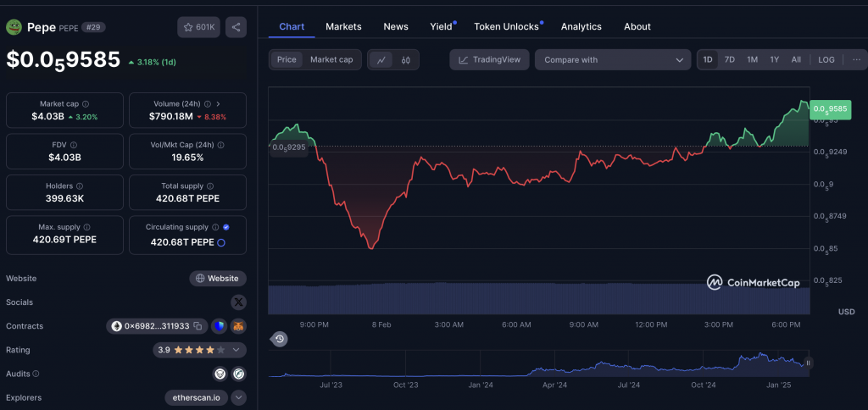Open the Analytics tab
The height and width of the screenshot is (410, 868).
coord(581,26)
